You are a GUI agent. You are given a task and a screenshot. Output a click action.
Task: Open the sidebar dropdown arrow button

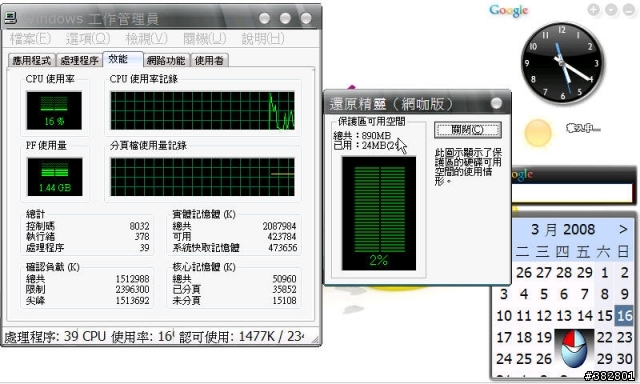coord(611,10)
